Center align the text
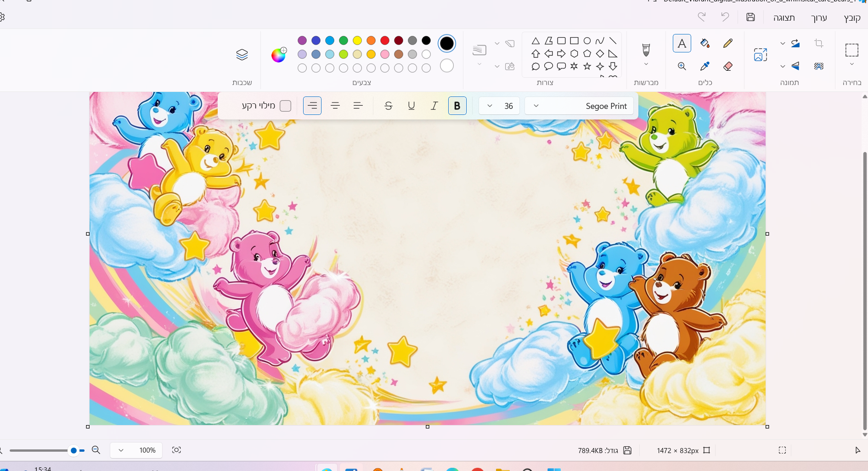Image resolution: width=868 pixels, height=471 pixels. tap(335, 106)
